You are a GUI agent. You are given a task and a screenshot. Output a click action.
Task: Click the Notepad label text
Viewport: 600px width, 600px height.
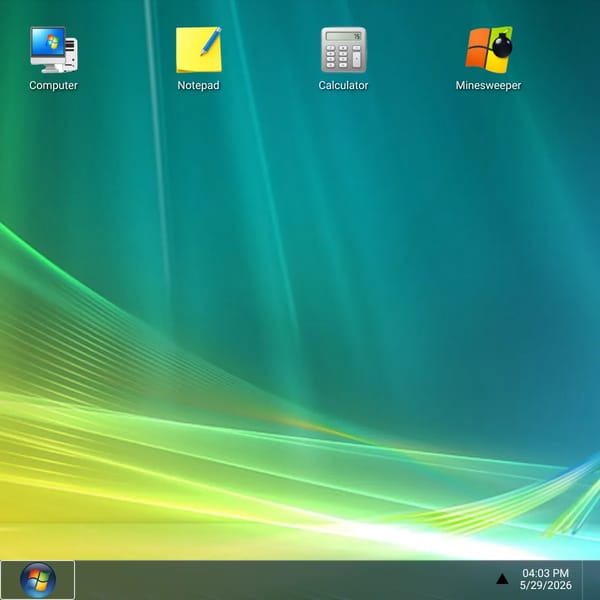(199, 85)
